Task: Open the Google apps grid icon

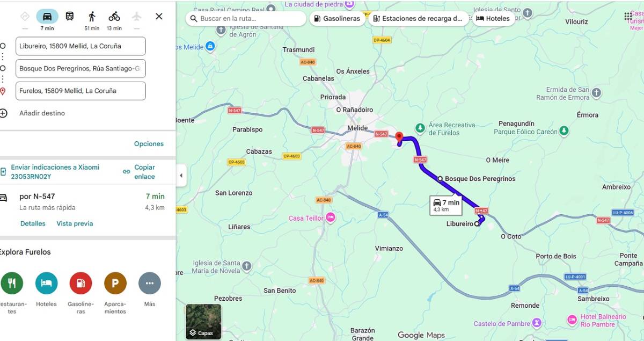Action: tap(628, 17)
